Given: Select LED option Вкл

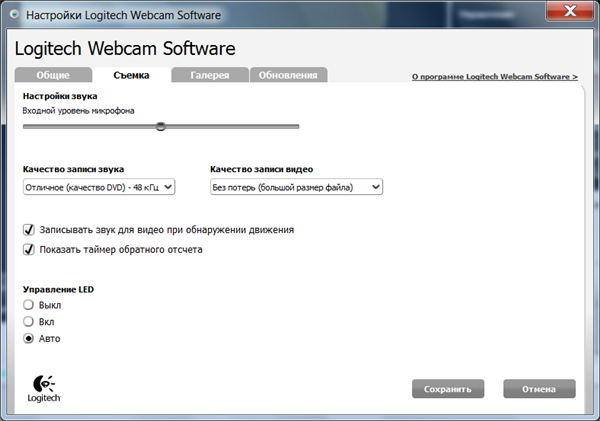Looking at the screenshot, I should 28,321.
